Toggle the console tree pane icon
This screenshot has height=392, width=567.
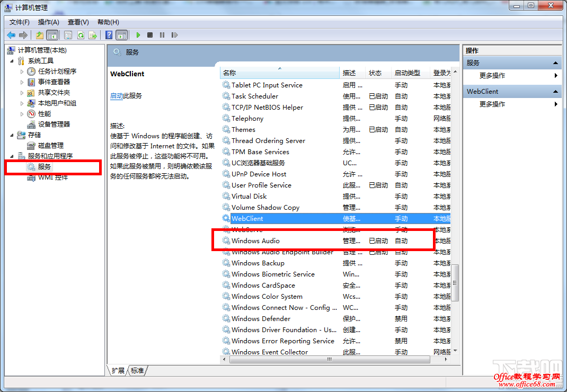tap(52, 35)
